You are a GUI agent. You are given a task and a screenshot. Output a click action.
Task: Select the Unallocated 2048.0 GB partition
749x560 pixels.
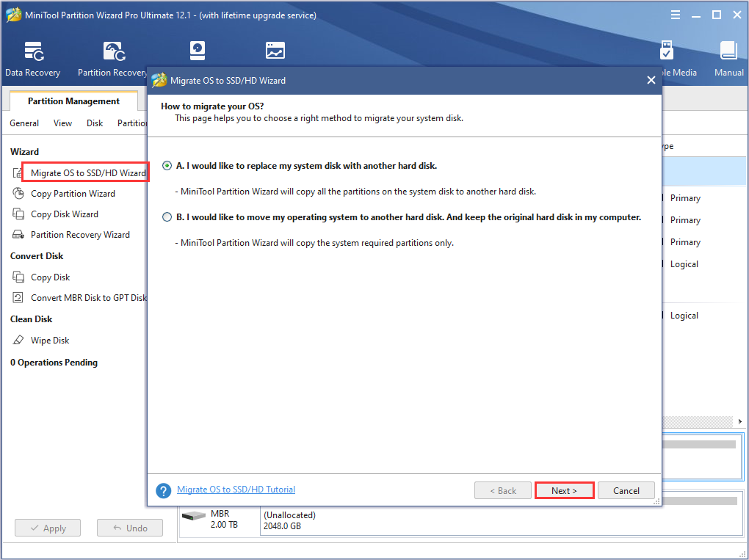502,520
